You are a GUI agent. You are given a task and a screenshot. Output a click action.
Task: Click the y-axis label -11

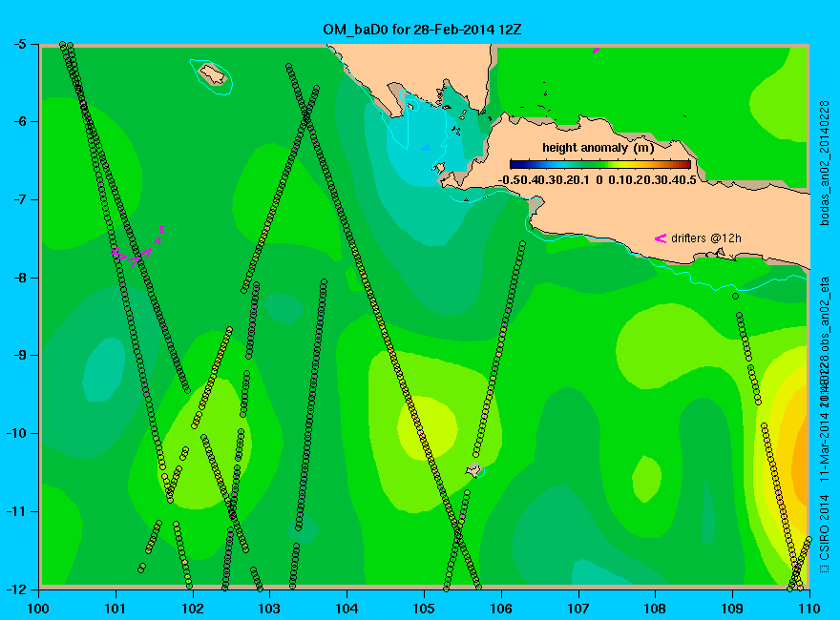tap(15, 511)
